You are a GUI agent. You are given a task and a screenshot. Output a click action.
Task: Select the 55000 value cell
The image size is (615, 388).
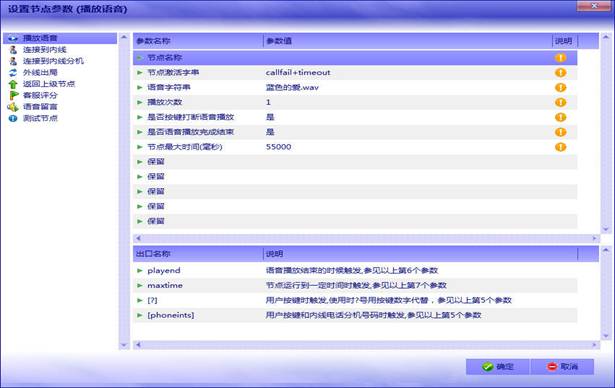pos(278,147)
